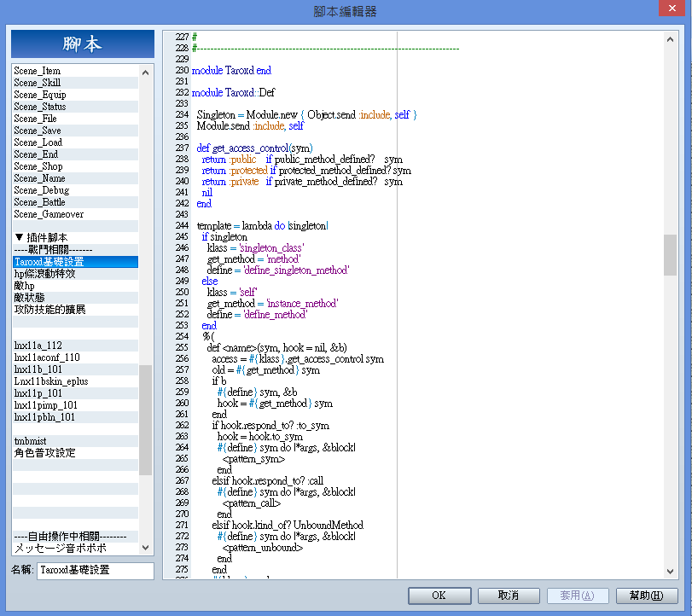Select lnx11pimp_101 script
This screenshot has width=692, height=616.
[x=75, y=405]
